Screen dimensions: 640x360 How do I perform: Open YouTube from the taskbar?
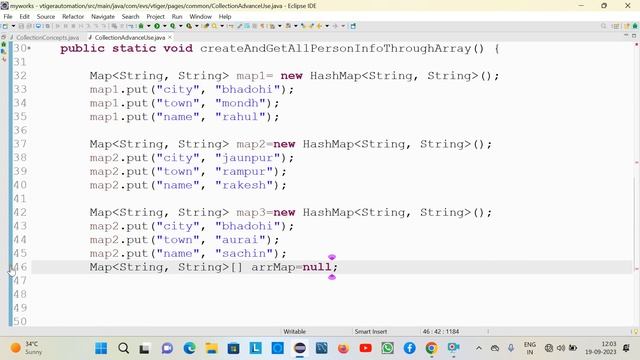click(x=365, y=348)
